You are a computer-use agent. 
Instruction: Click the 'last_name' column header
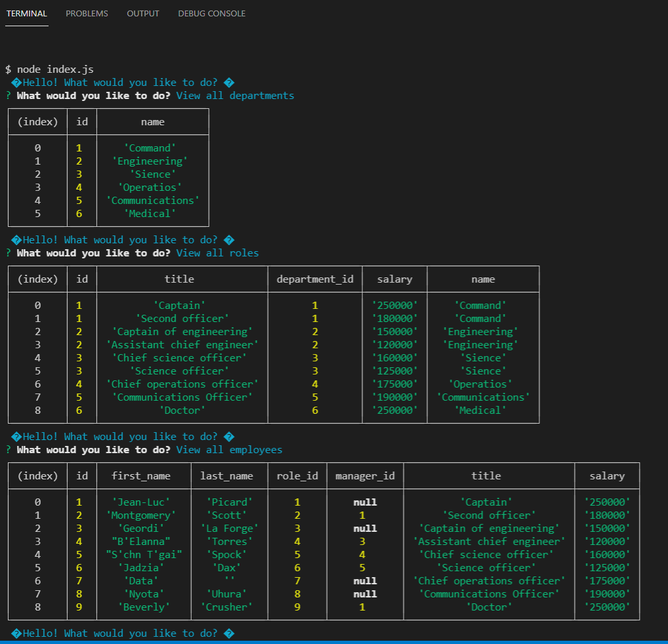click(x=226, y=476)
